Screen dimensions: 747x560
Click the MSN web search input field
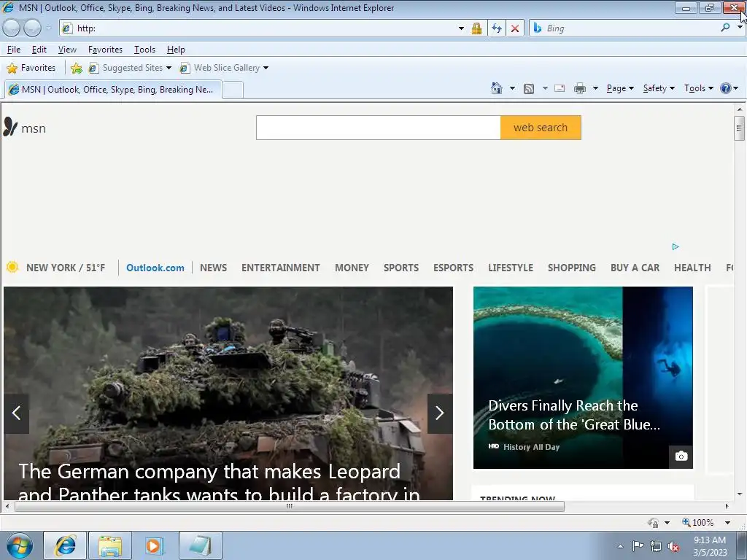379,128
